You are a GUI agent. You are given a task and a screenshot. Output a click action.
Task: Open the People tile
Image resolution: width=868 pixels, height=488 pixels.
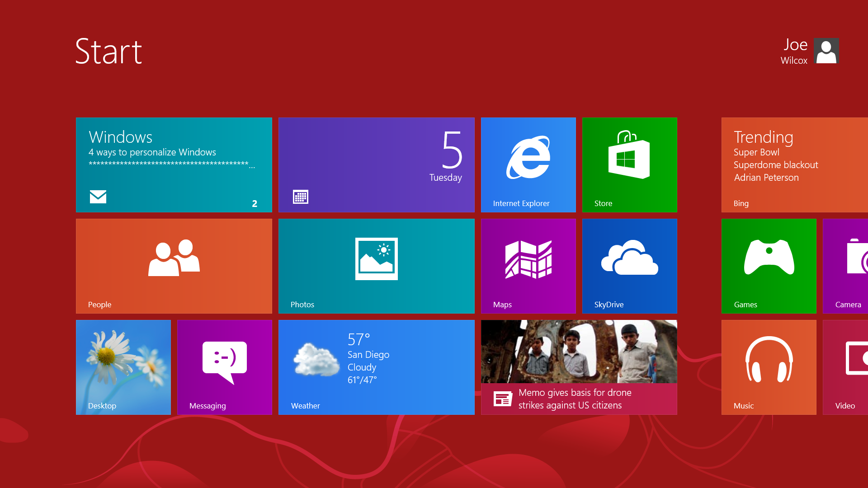tap(174, 266)
